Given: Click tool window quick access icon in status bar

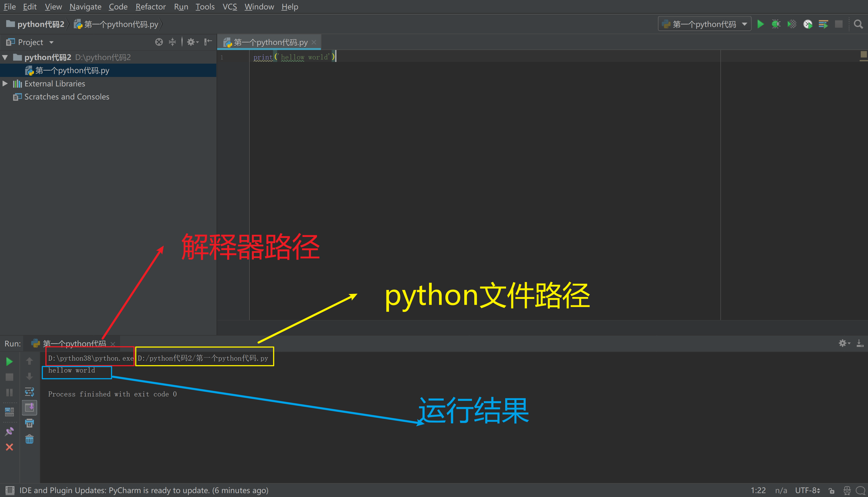Looking at the screenshot, I should point(10,491).
